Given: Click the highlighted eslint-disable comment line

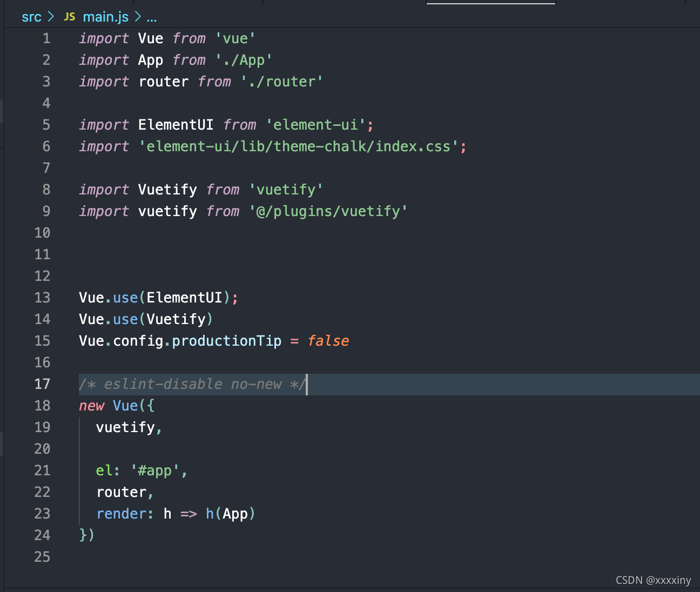Looking at the screenshot, I should click(x=192, y=384).
